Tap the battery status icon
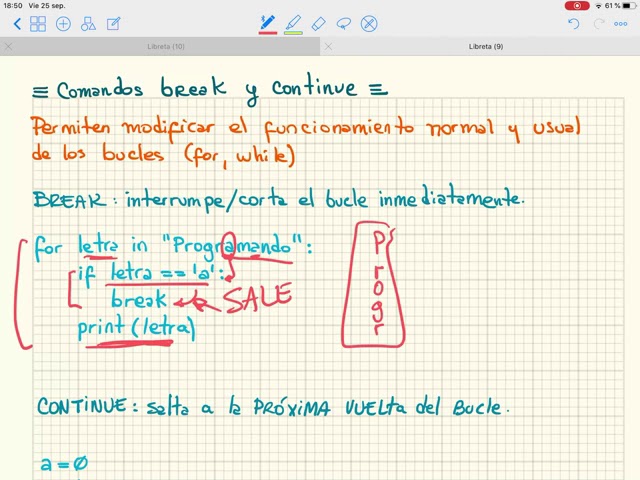 point(629,6)
